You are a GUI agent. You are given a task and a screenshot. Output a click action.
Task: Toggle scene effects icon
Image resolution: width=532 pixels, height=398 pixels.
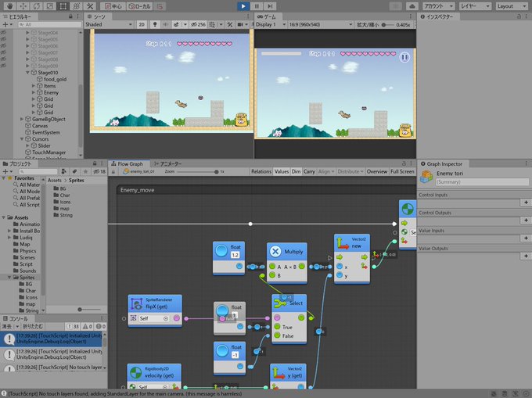coord(177,24)
